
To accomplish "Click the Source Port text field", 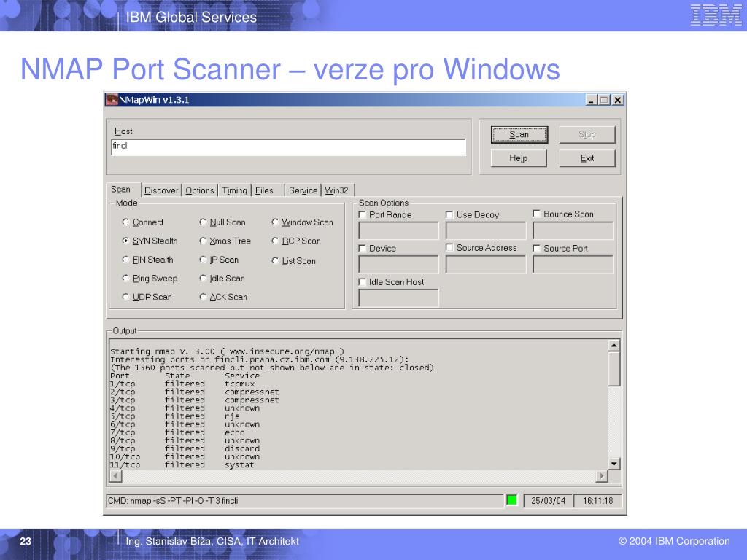I will [573, 264].
